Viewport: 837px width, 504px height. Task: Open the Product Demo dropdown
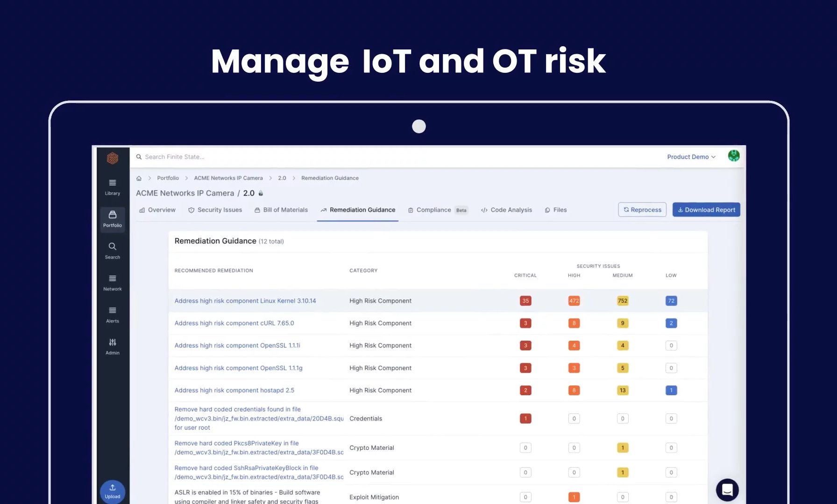691,157
